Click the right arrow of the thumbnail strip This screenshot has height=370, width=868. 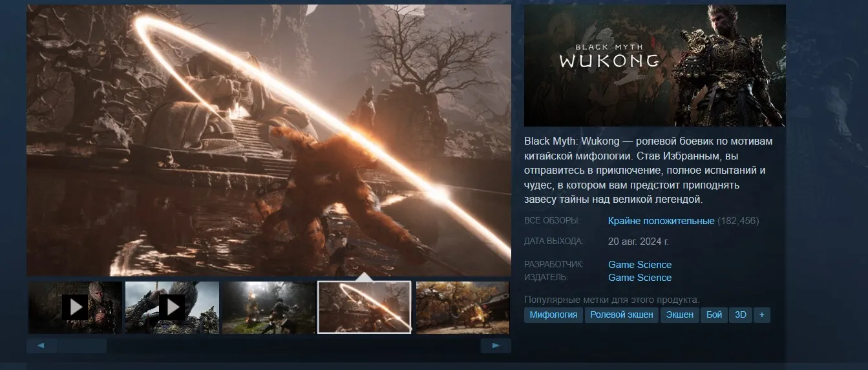pos(496,345)
